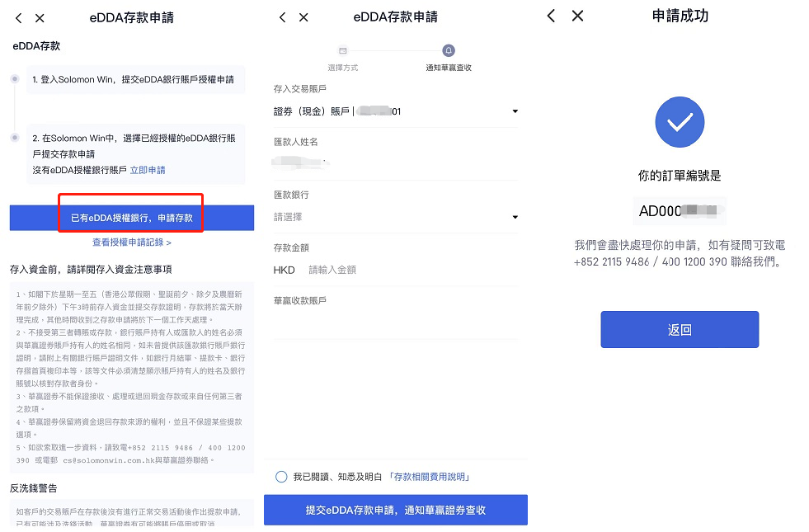Tap back arrow on 申請成功 screen
Screen dimensions: 809x532
click(x=551, y=16)
